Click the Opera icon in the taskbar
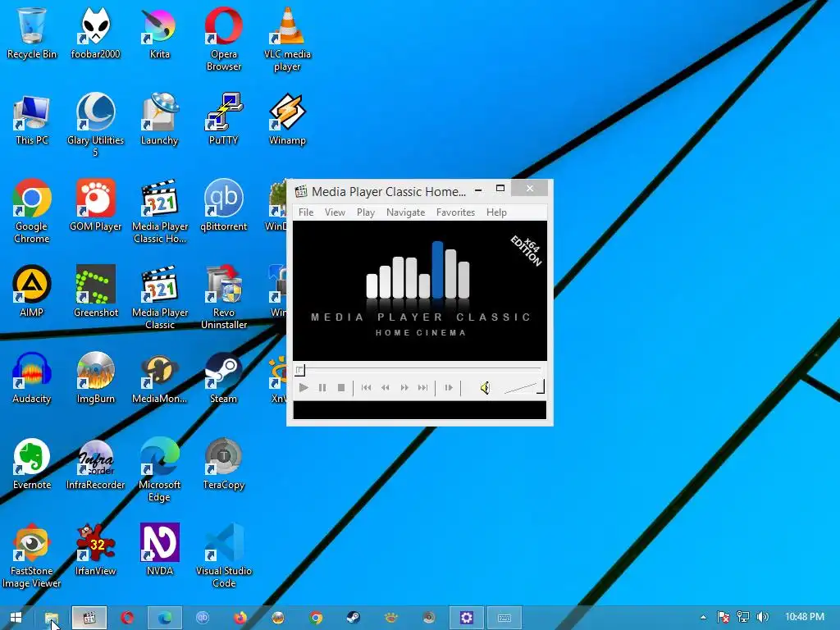This screenshot has height=630, width=840. point(127,618)
